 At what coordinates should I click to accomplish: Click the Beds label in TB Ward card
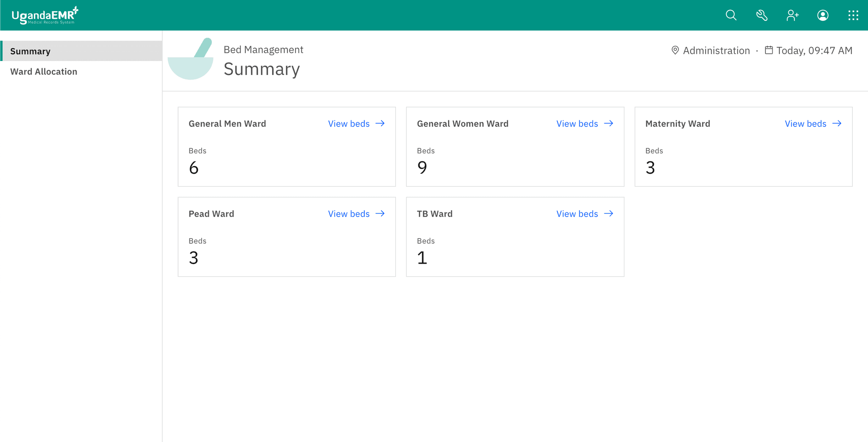point(426,241)
